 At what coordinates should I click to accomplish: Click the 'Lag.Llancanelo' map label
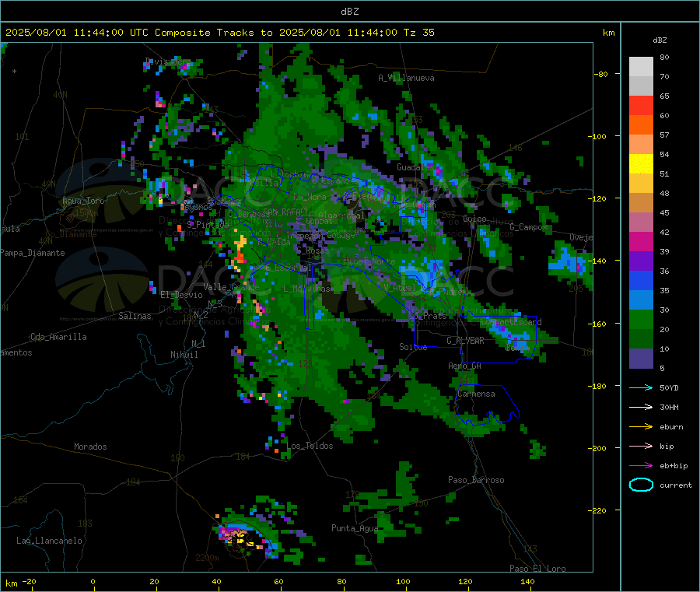(x=49, y=541)
